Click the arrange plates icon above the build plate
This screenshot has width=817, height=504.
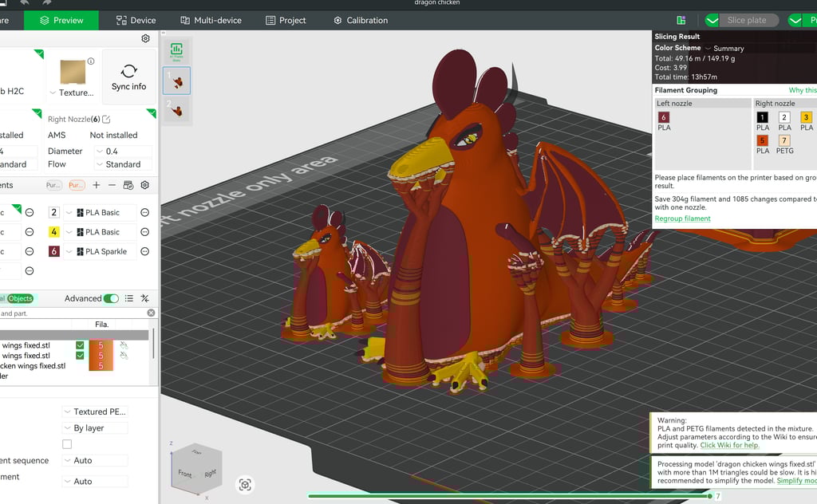176,49
